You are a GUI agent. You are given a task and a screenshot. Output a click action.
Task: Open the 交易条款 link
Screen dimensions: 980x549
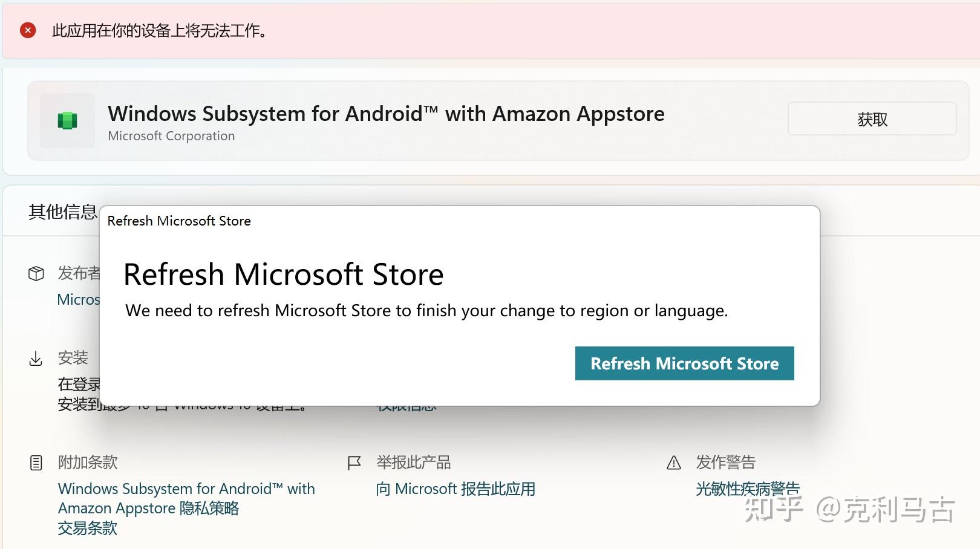88,528
